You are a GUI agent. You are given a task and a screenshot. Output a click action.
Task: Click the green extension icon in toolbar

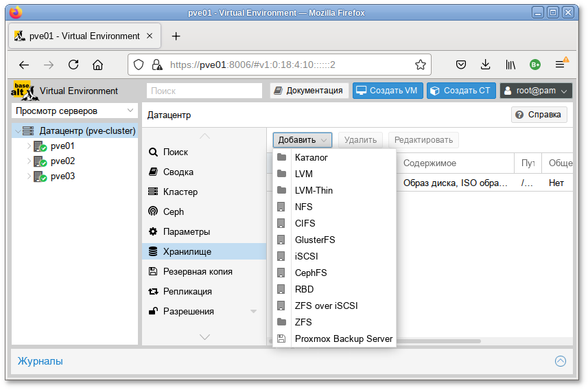click(x=535, y=65)
